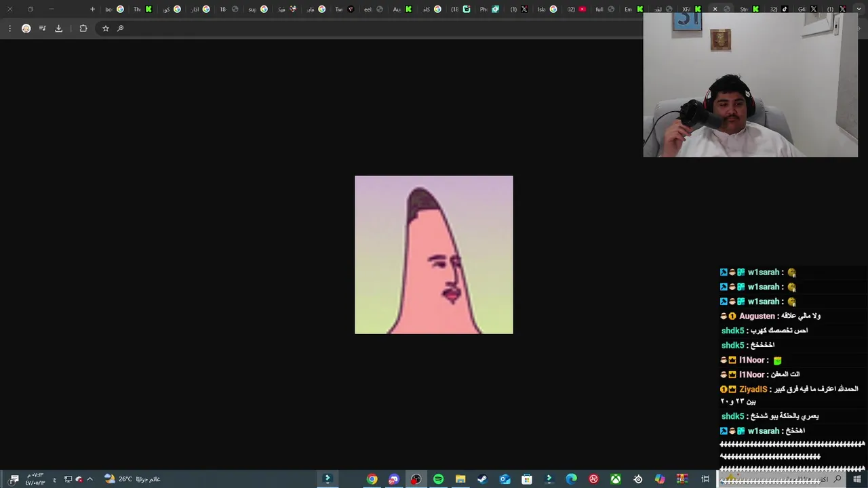Open the Chrome three-dot menu
This screenshot has height=488, width=868.
(x=9, y=28)
